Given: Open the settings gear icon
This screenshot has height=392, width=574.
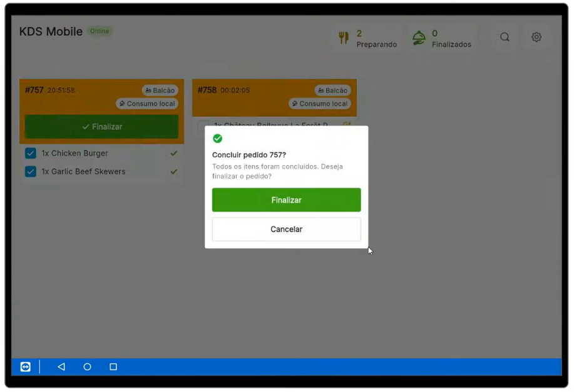Looking at the screenshot, I should pos(536,37).
